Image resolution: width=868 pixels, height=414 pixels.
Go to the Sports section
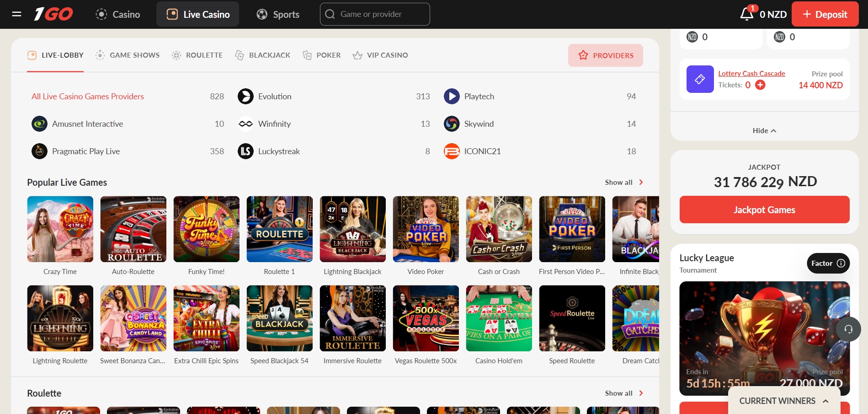[x=278, y=14]
